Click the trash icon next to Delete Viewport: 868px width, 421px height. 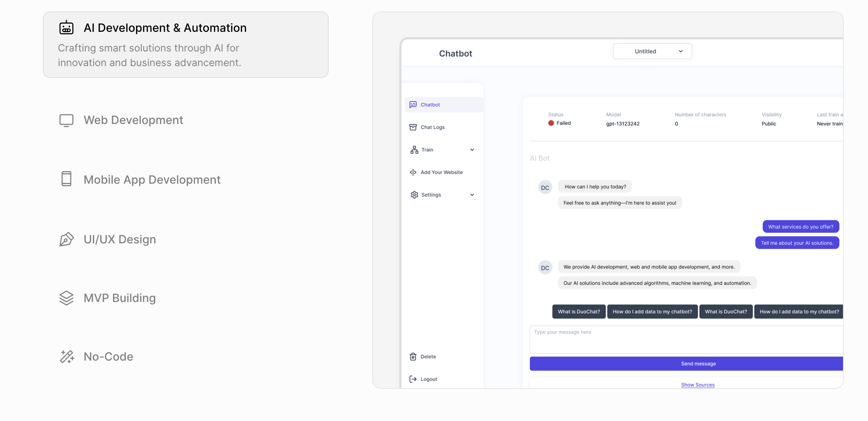click(x=413, y=356)
